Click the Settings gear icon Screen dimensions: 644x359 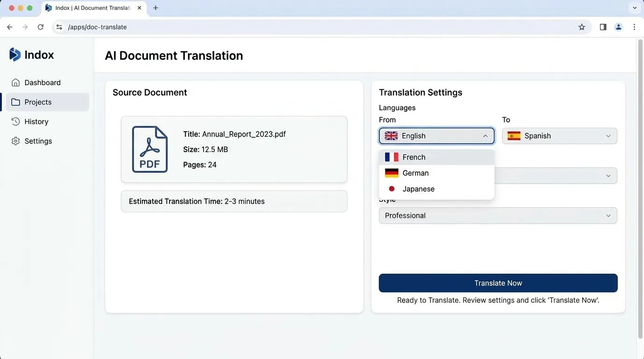(16, 141)
